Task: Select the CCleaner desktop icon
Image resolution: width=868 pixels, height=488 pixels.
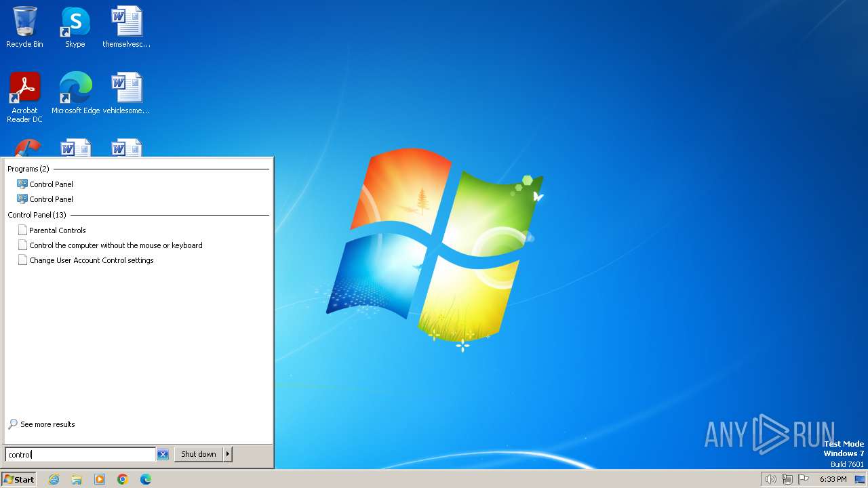Action: coord(27,148)
